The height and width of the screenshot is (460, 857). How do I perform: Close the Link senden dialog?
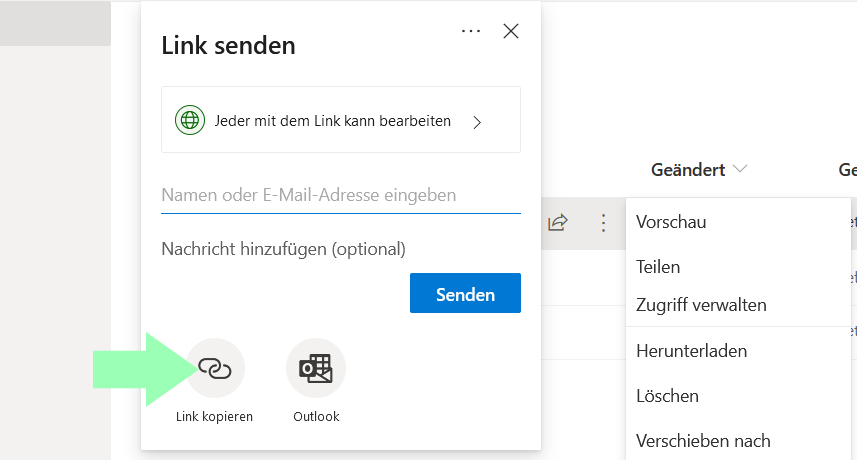point(510,31)
